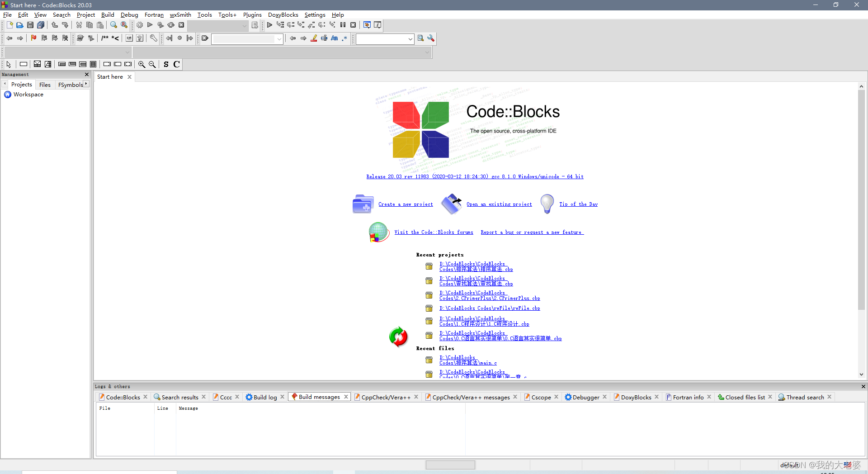This screenshot has width=868, height=474.
Task: Open the Settings menu
Action: coord(315,15)
